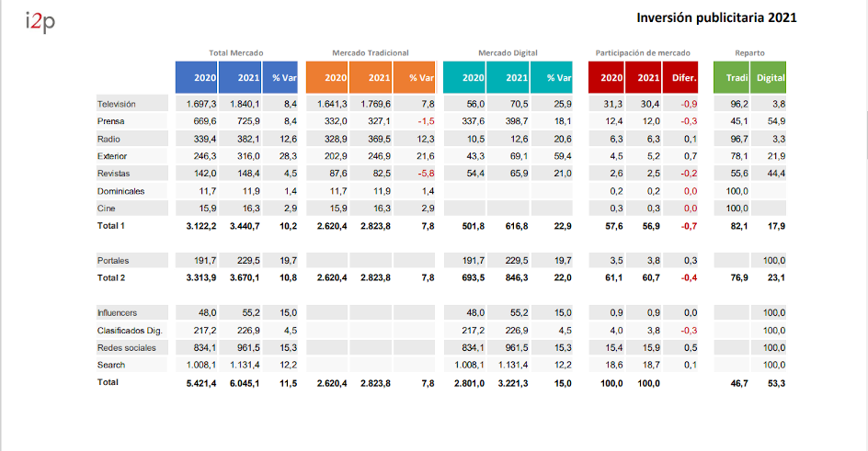Click the orange 2021 Mercado Tradicional header
The width and height of the screenshot is (868, 451).
tap(371, 78)
